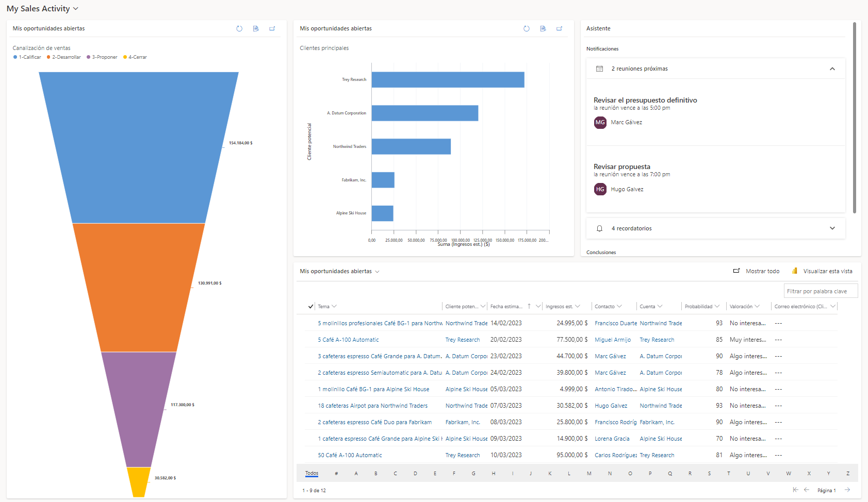868x502 pixels.
Task: Toggle 3-Proponer legend series
Action: (x=102, y=57)
